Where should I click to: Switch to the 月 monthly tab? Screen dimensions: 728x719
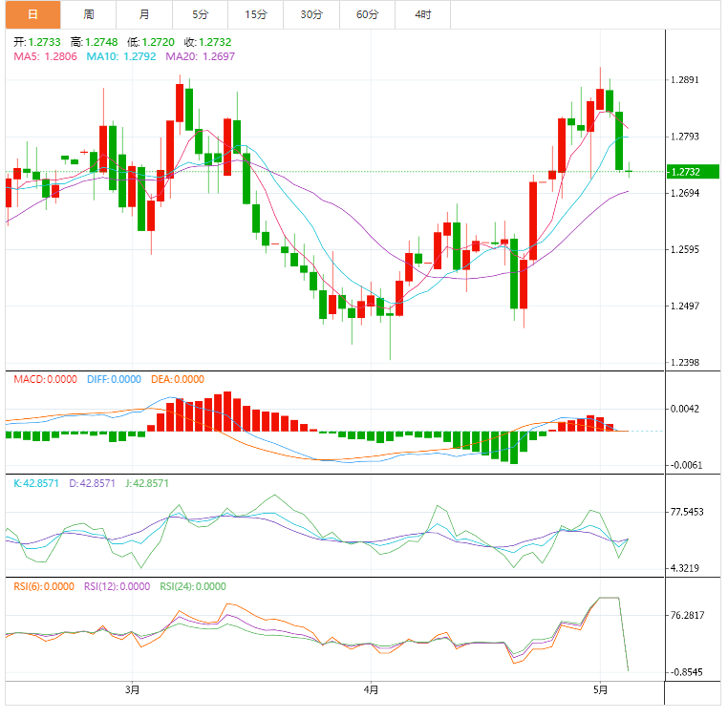(144, 14)
